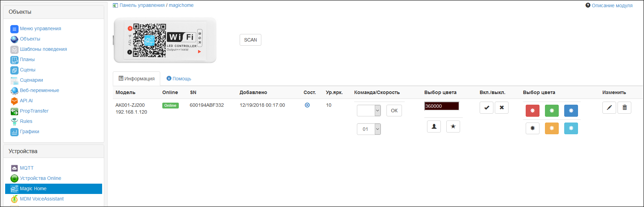Click the 360000 color input field

441,106
